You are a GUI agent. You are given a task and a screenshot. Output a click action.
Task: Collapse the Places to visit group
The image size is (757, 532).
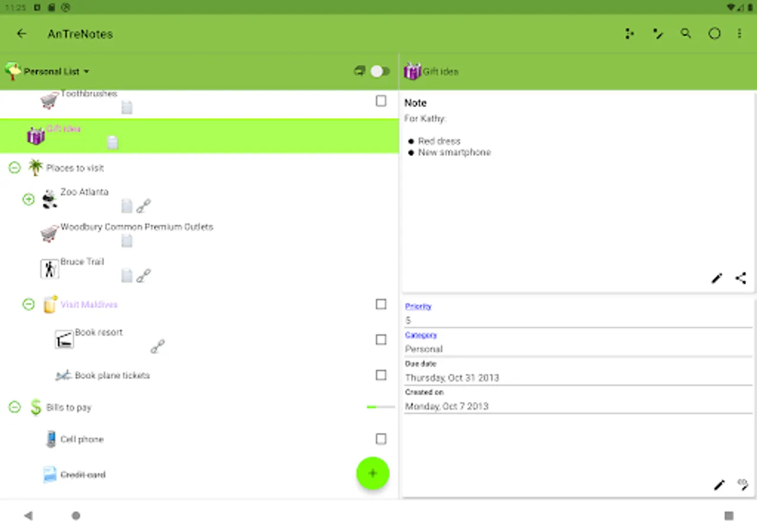(15, 168)
